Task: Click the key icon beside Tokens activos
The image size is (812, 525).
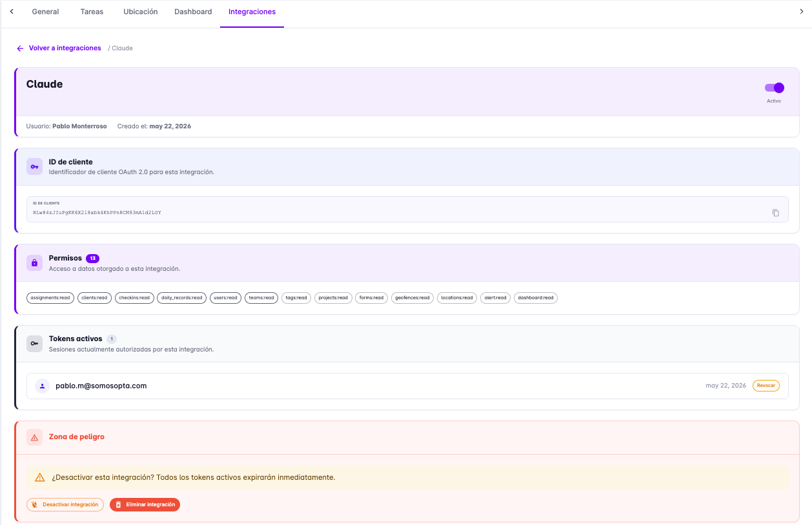Action: tap(34, 344)
